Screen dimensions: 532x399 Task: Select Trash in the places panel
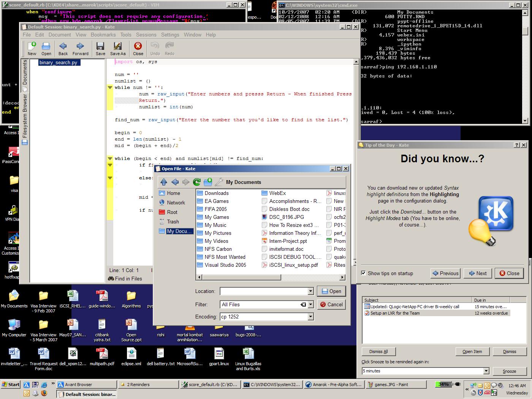click(169, 222)
